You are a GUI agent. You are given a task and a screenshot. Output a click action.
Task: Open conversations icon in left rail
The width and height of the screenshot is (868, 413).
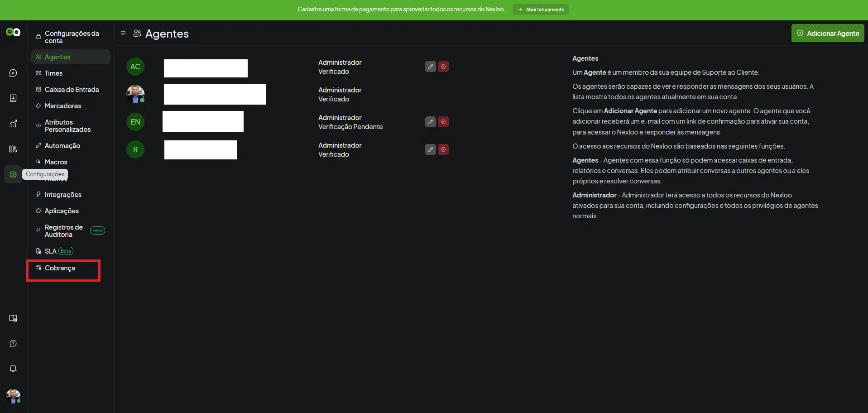click(x=13, y=73)
